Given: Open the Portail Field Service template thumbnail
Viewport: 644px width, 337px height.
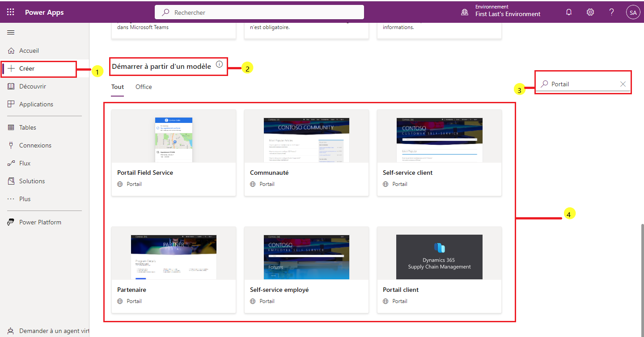Looking at the screenshot, I should coord(174,140).
